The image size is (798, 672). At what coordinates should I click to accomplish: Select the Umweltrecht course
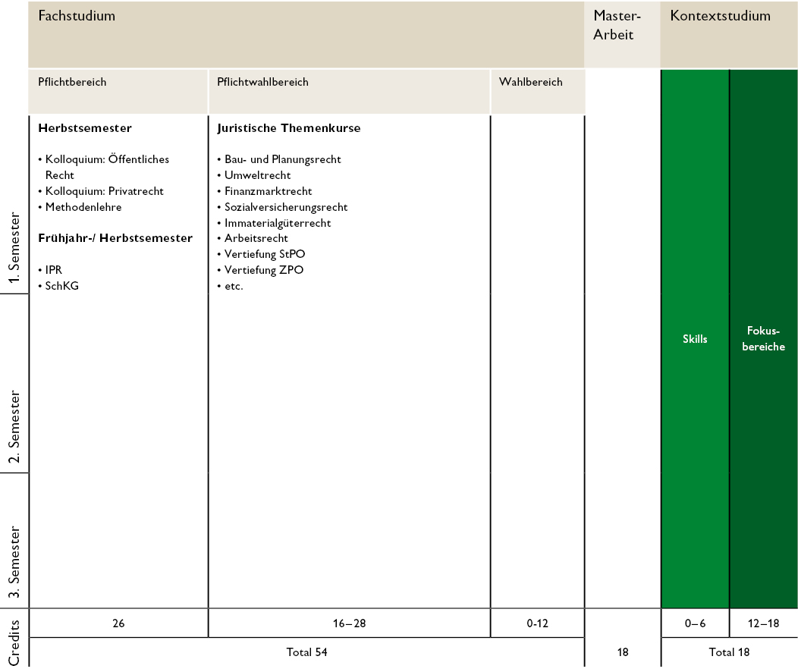257,175
